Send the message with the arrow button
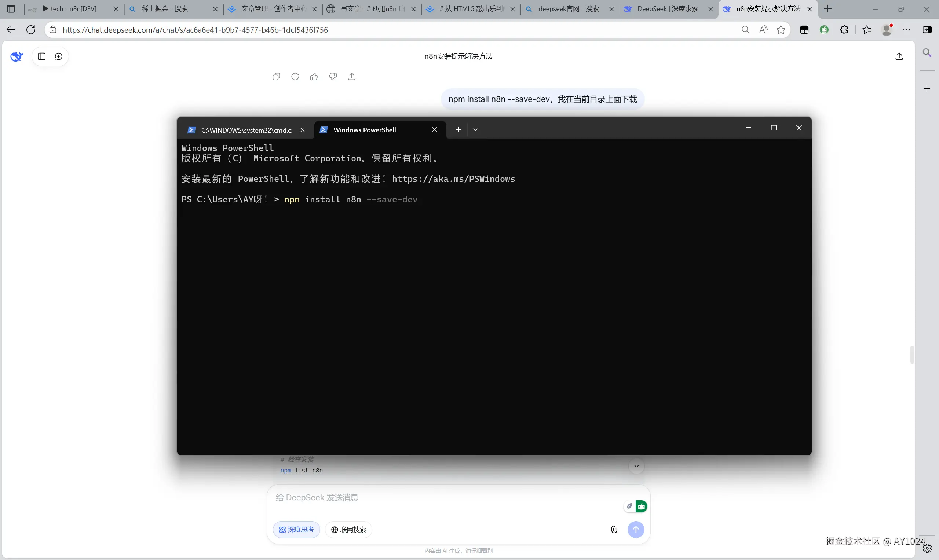The width and height of the screenshot is (939, 560). [636, 530]
